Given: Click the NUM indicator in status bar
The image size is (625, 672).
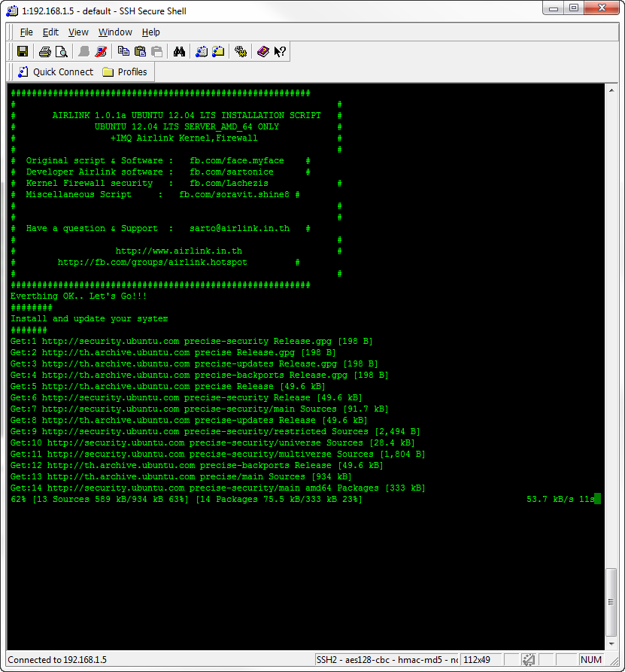Looking at the screenshot, I should tap(591, 660).
